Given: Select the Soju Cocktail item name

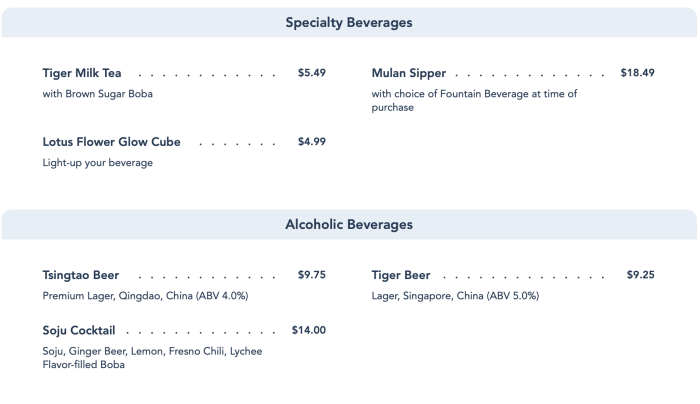Looking at the screenshot, I should pos(79,330).
